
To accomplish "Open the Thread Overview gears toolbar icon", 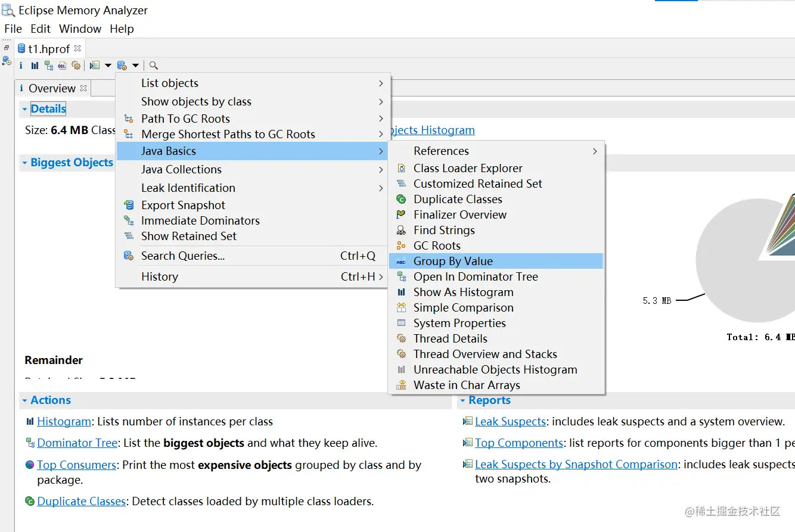I will coord(76,66).
